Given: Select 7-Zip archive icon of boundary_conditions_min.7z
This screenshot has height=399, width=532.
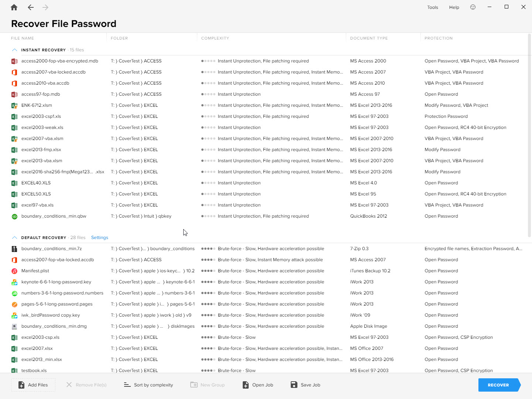Looking at the screenshot, I should coord(14,249).
